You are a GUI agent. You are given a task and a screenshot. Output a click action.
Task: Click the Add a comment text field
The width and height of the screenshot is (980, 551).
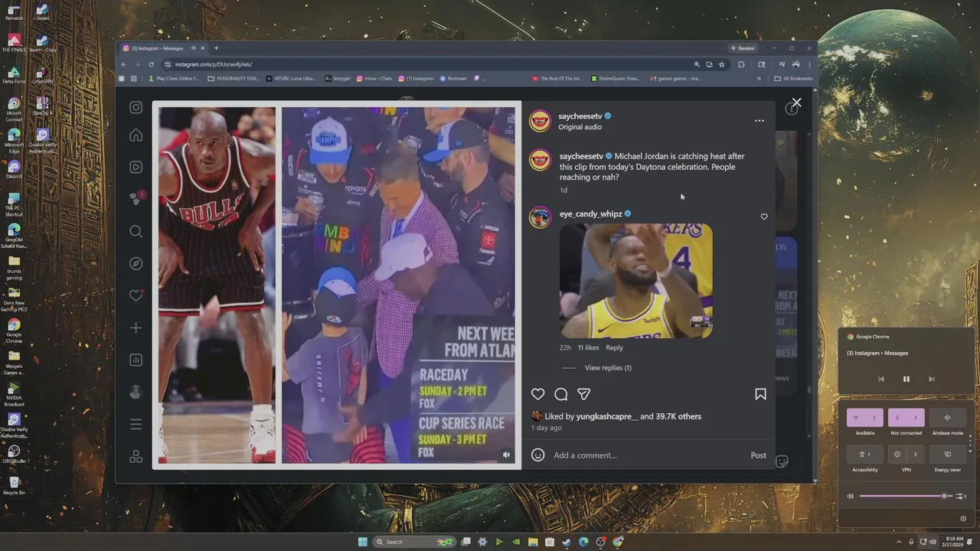coord(649,455)
